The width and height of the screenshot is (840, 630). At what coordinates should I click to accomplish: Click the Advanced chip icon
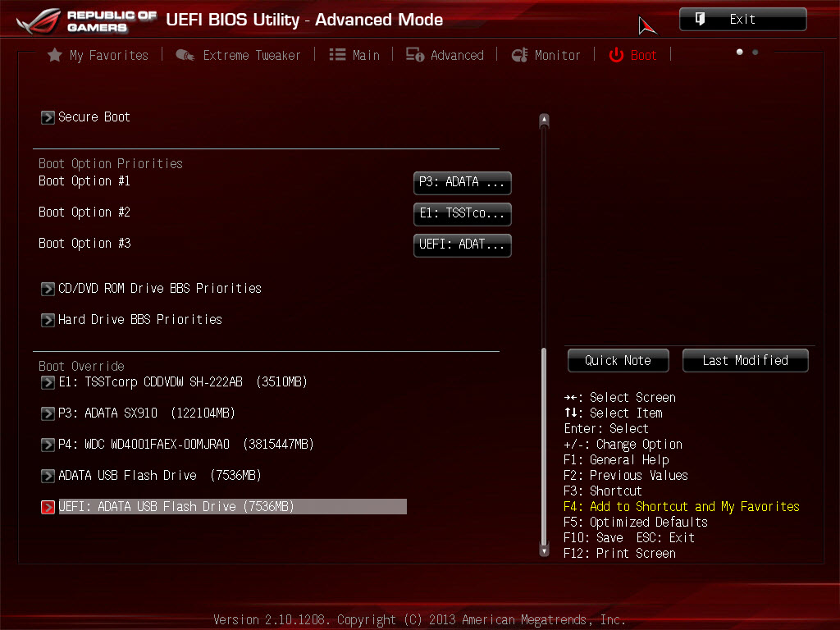(415, 55)
